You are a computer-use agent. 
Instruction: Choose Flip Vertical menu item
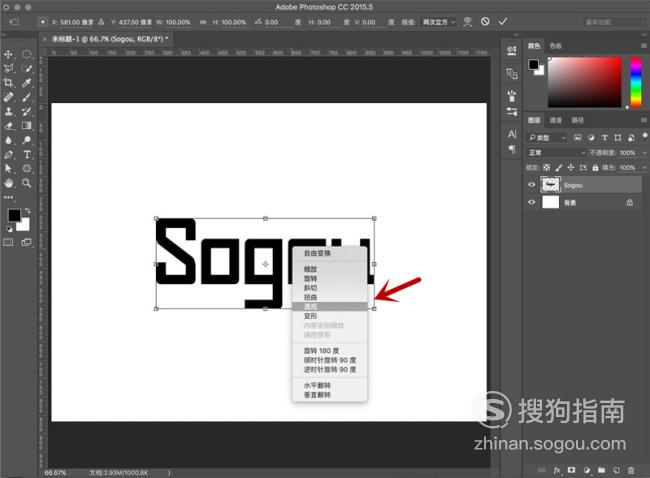(330, 395)
